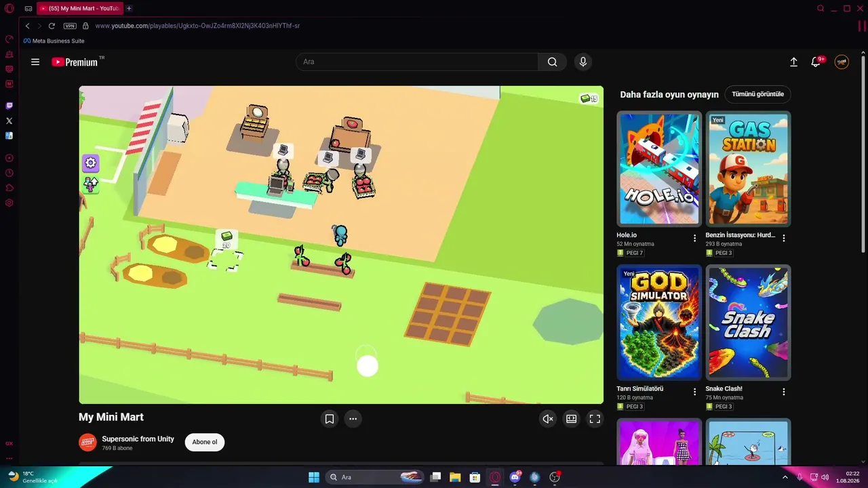Screen dimensions: 868x488
Task: Reload the current page
Action: tap(52, 26)
